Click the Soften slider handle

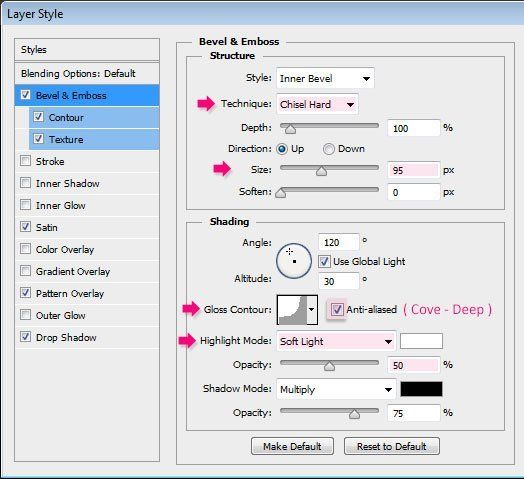(280, 193)
